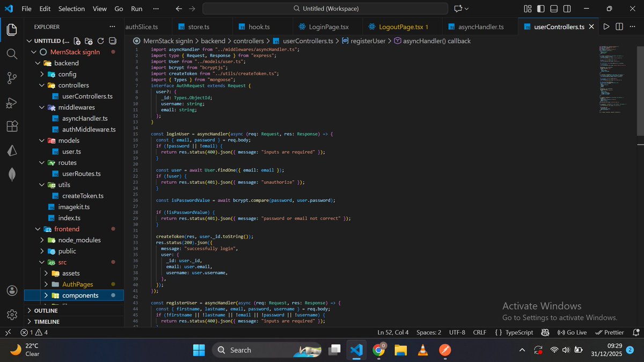The image size is (644, 362).
Task: Collapse all folders in Explorer
Action: [112, 41]
